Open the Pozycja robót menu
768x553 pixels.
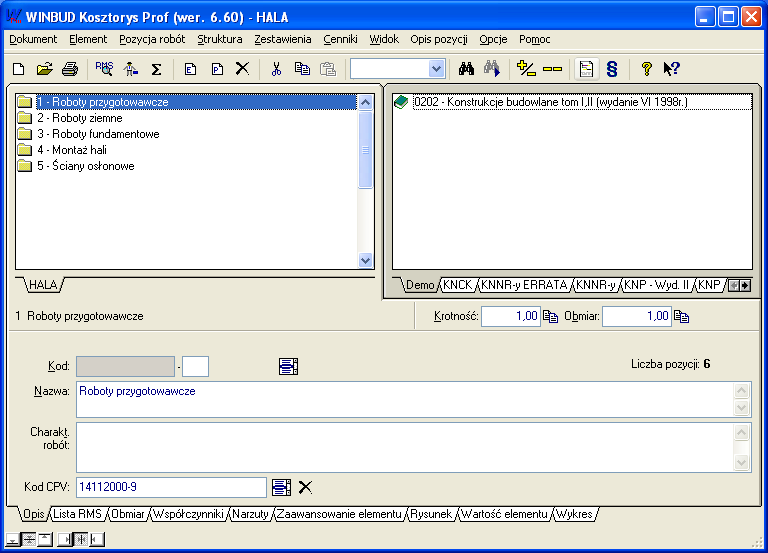[152, 39]
